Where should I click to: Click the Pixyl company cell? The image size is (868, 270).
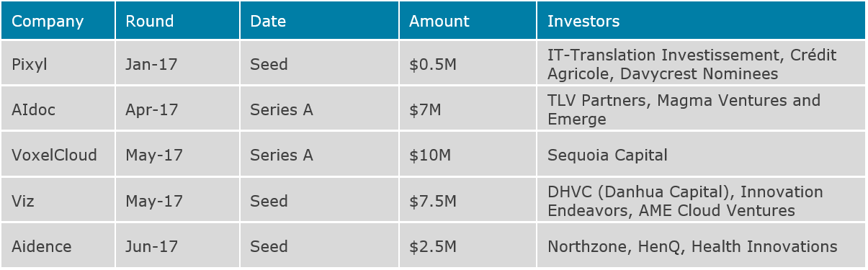(58, 63)
